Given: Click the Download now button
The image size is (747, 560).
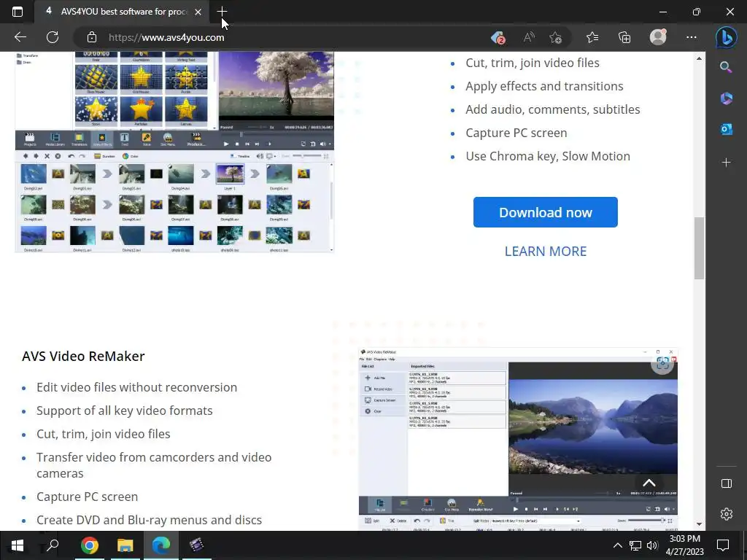Looking at the screenshot, I should click(546, 212).
